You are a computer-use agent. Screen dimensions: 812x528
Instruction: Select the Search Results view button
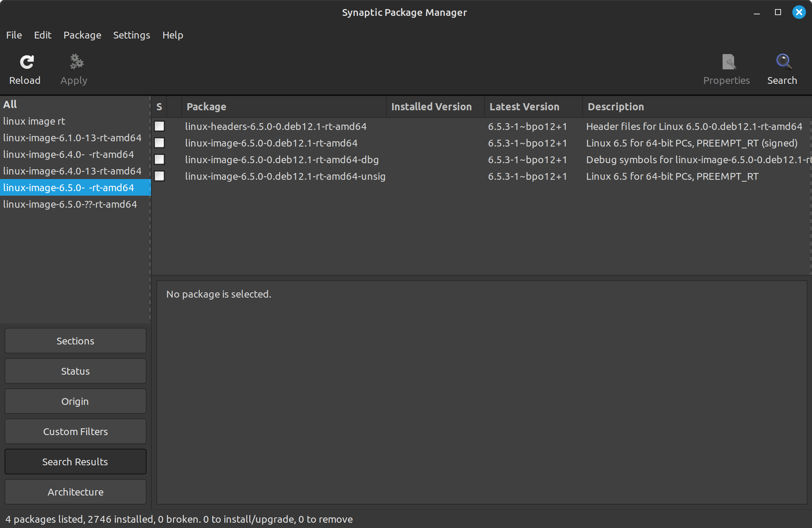coord(76,462)
